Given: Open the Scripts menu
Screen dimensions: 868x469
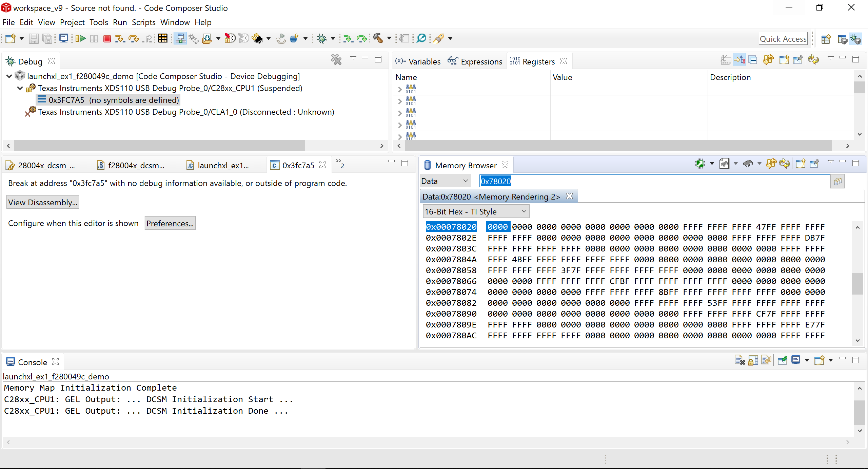Looking at the screenshot, I should pyautogui.click(x=143, y=22).
